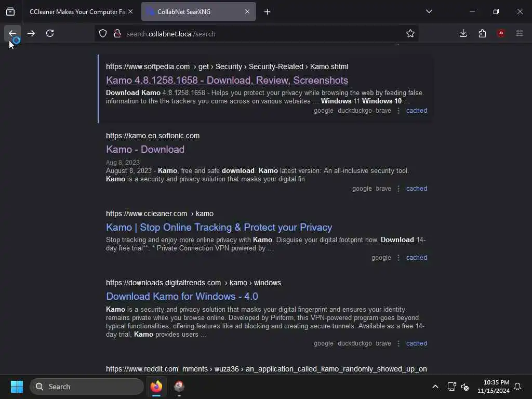This screenshot has height=399, width=532.
Task: Open Kamo Stop Online Tracking result
Action: 219,228
